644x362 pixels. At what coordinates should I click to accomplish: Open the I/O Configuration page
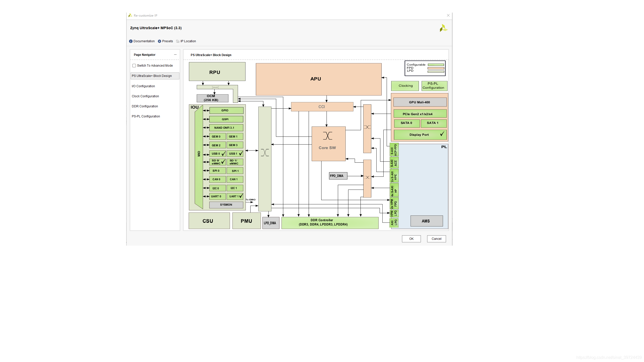(143, 86)
